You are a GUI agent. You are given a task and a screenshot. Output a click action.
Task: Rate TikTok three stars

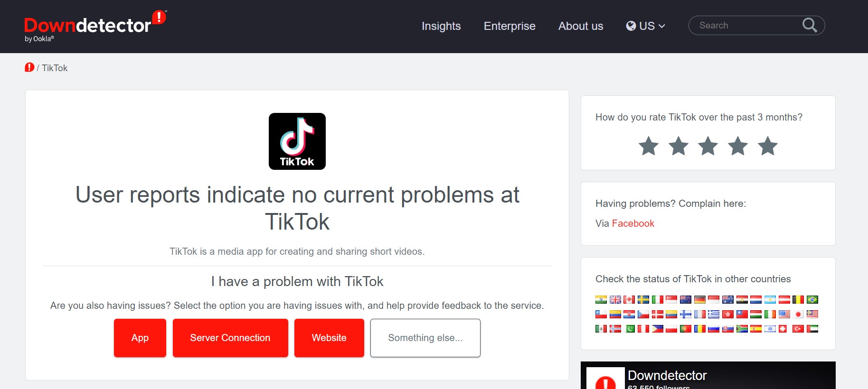click(708, 146)
